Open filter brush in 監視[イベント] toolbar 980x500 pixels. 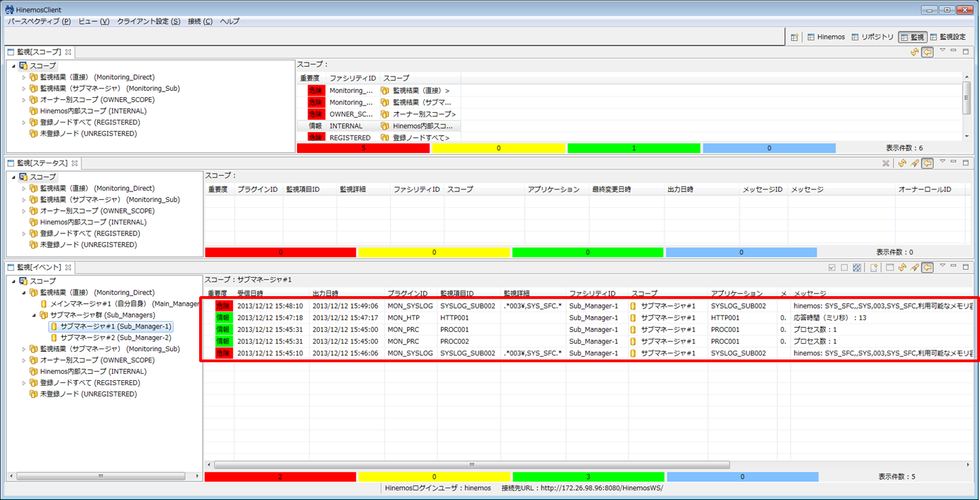point(915,267)
